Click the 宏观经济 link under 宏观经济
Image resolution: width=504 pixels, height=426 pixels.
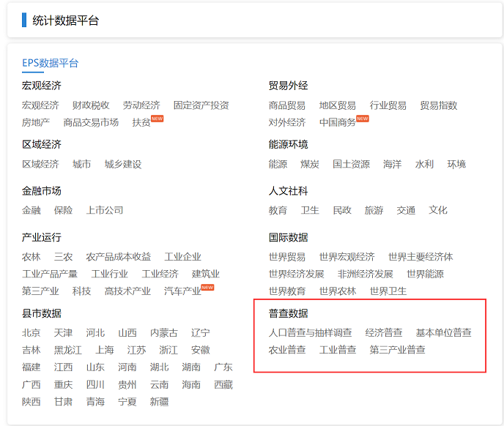(x=40, y=105)
